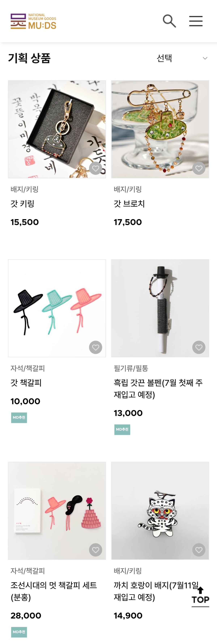This screenshot has height=644, width=217.
Task: Select the 자석/책갈피 category above 갓 책갈피
Action: click(28, 368)
